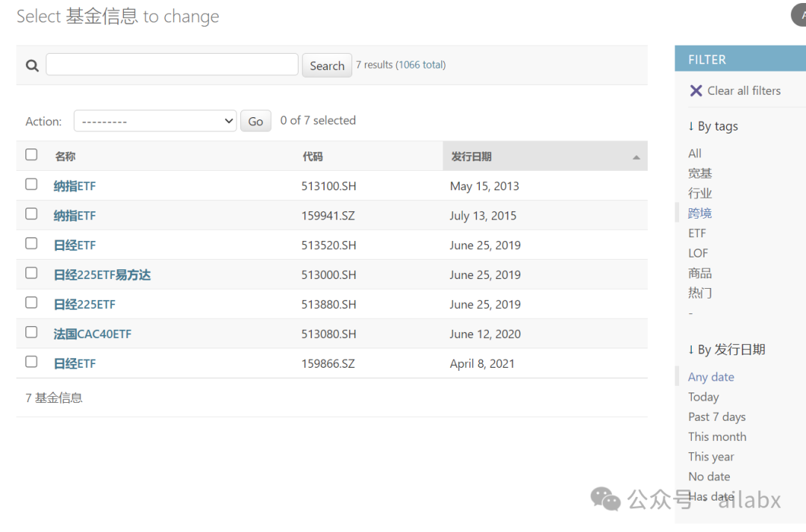Click the sort arrow in 发行日期 column header
806x532 pixels.
point(636,157)
